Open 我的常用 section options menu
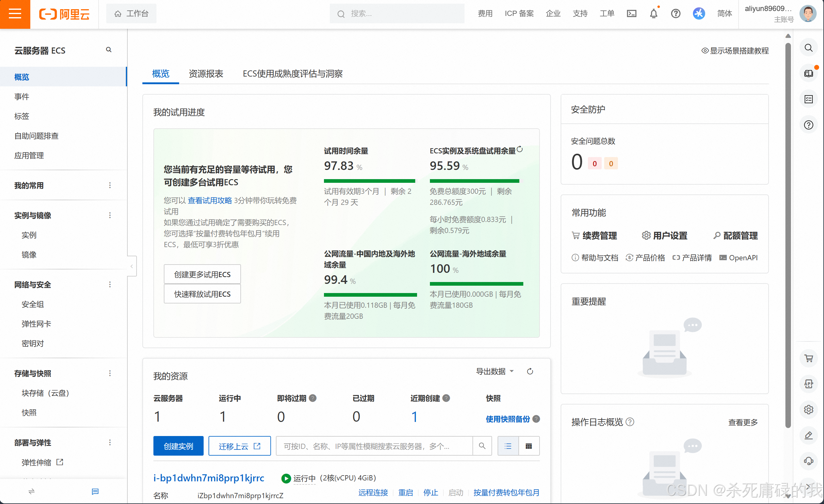 click(x=110, y=185)
